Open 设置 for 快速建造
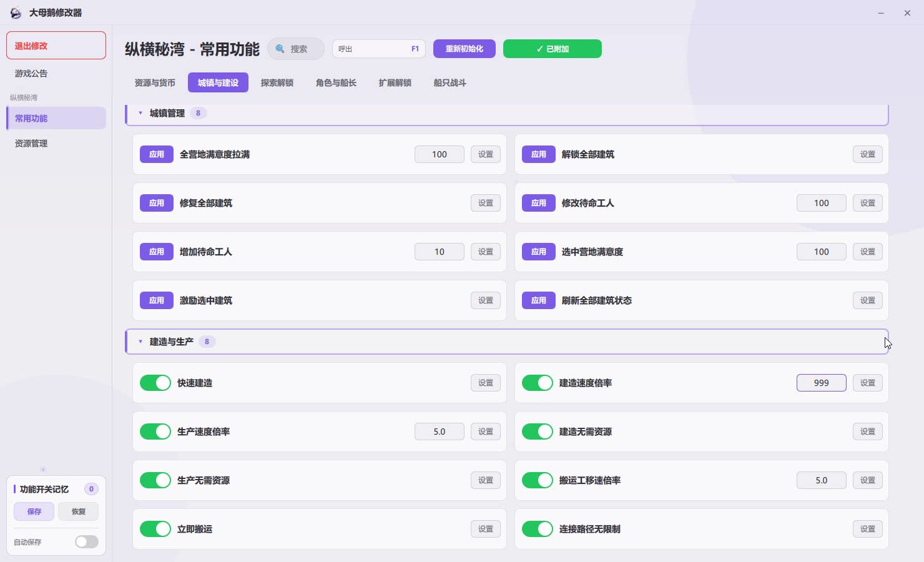924x562 pixels. tap(486, 383)
